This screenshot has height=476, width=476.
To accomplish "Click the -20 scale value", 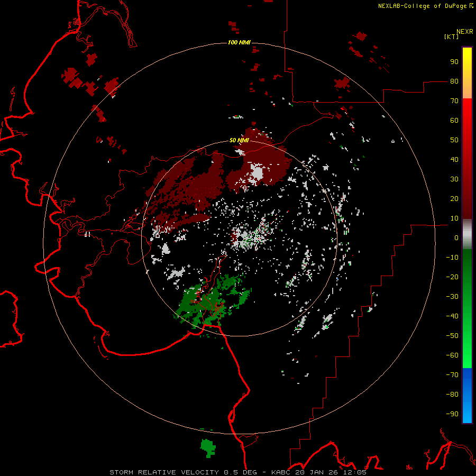I will (x=452, y=277).
